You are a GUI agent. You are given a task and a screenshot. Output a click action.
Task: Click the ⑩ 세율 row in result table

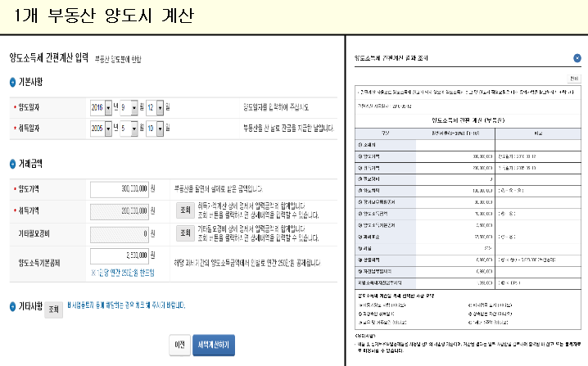[468, 249]
